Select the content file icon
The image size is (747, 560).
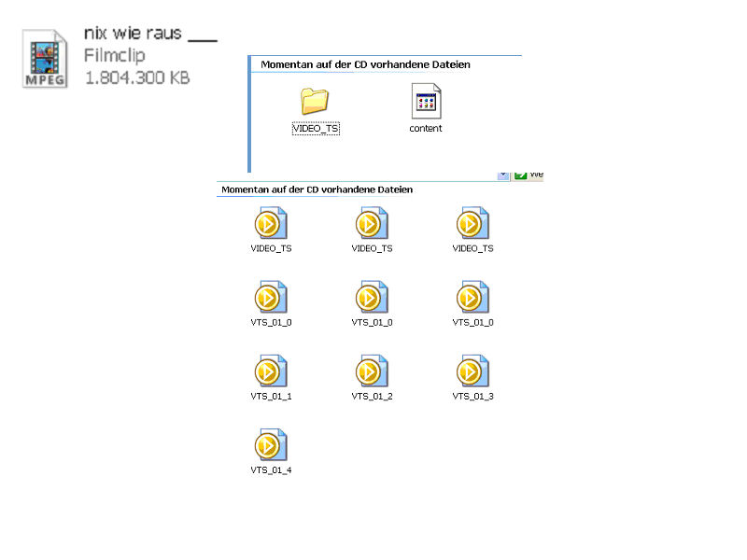click(426, 101)
